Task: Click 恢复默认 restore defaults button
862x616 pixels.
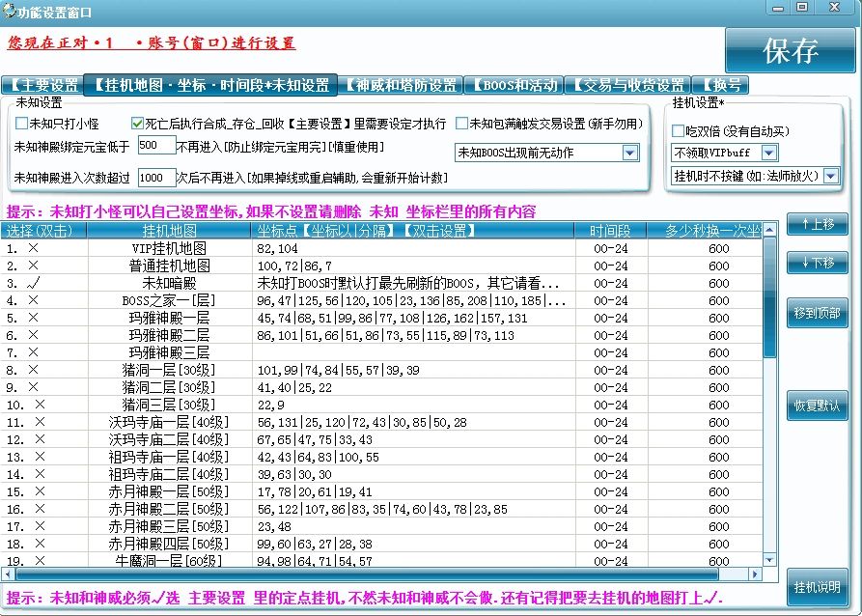Action: tap(817, 406)
